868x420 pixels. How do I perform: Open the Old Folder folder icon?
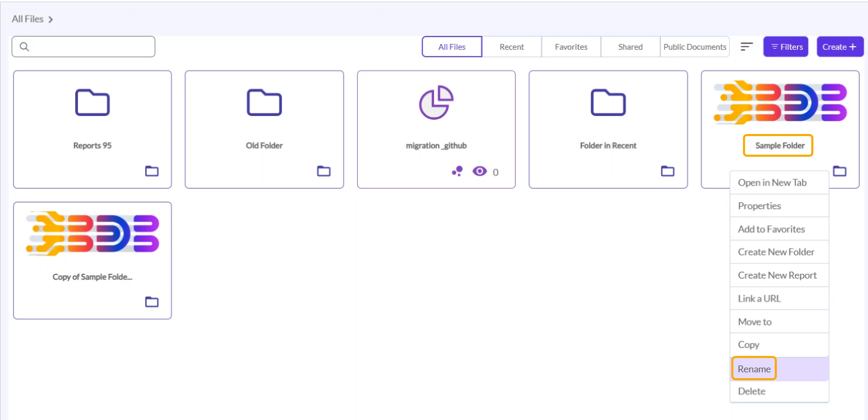[x=264, y=103]
